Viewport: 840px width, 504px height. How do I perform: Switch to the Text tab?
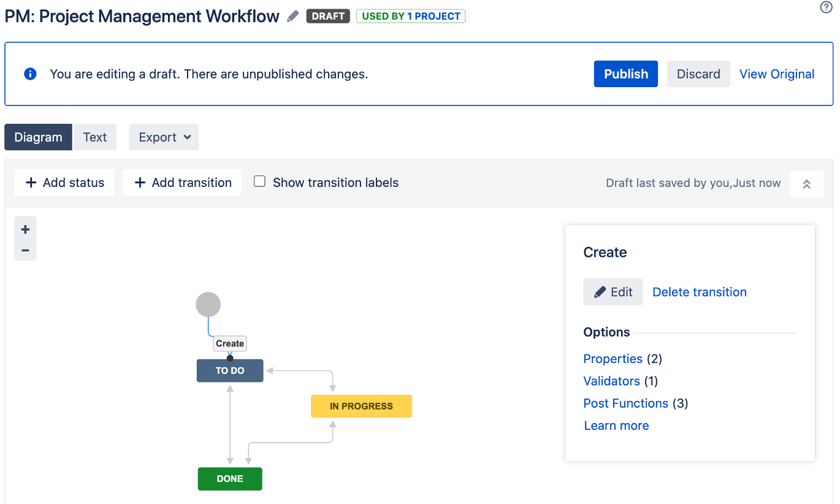[95, 137]
